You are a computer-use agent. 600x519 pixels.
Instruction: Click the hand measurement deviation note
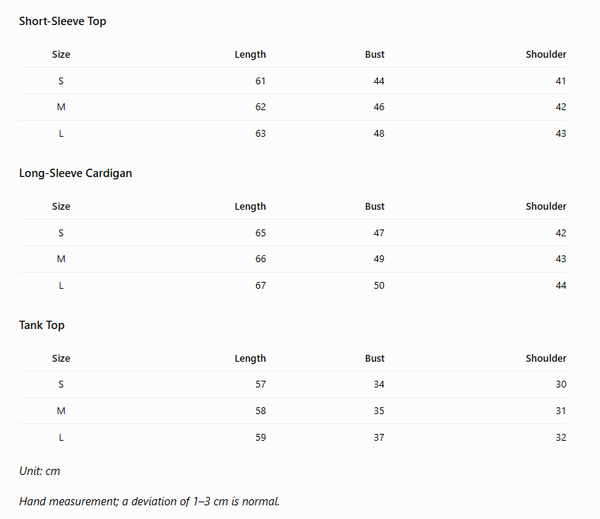point(149,501)
